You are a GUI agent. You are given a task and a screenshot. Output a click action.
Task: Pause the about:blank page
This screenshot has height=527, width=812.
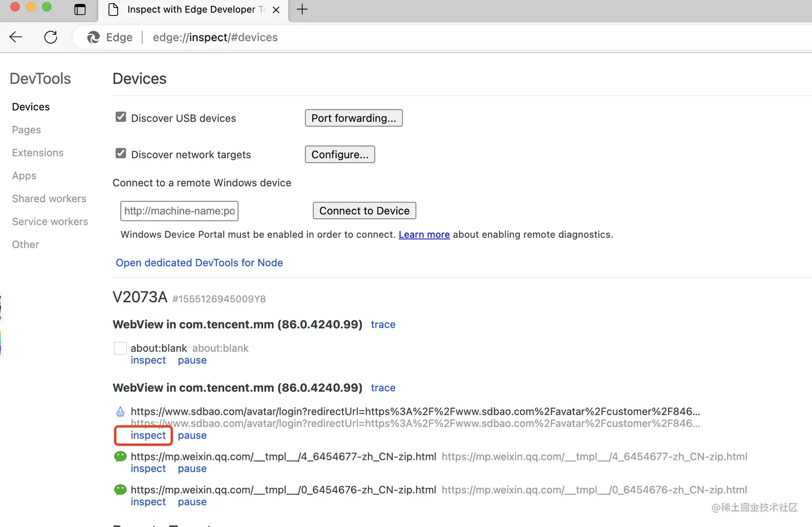point(192,361)
